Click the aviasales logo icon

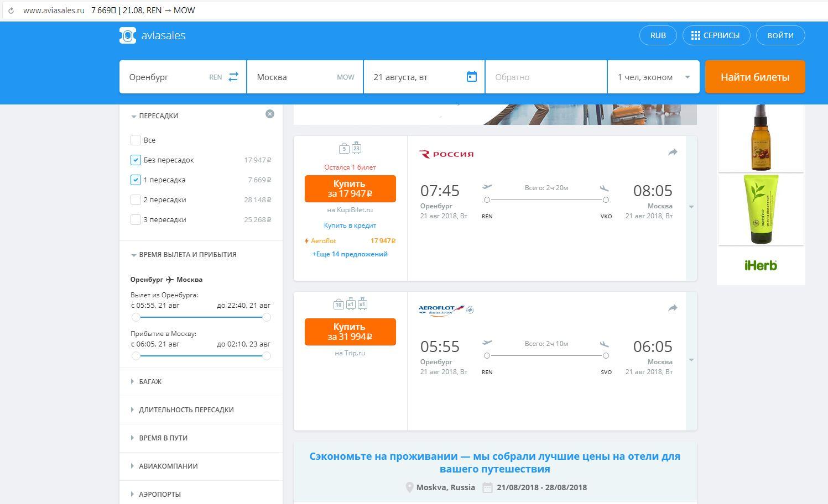click(128, 35)
